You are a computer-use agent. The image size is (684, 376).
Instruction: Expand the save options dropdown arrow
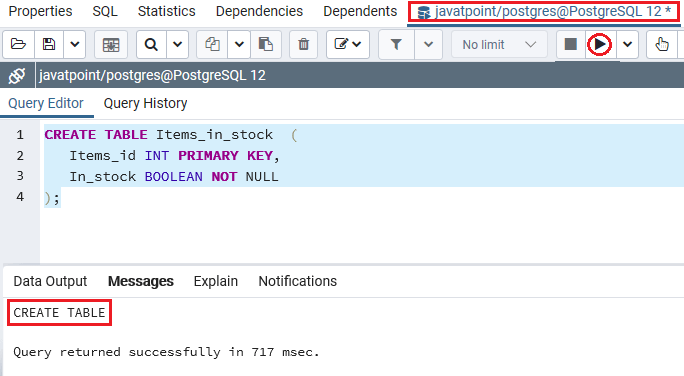coord(75,44)
